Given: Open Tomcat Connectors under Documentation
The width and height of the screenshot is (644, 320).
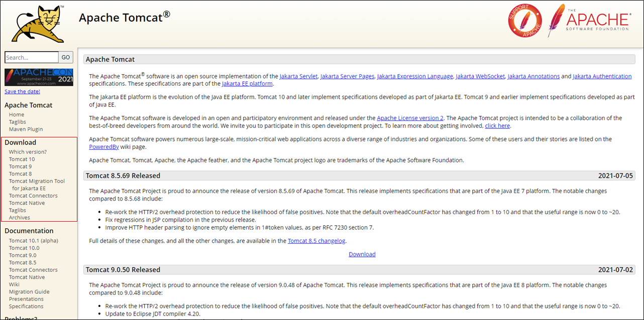Looking at the screenshot, I should click(x=33, y=270).
